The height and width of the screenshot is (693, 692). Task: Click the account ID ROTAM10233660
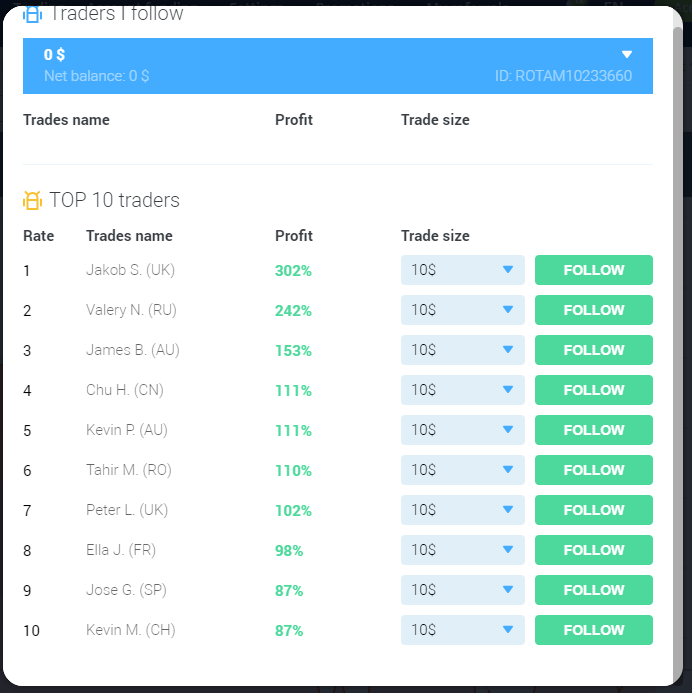pyautogui.click(x=563, y=76)
